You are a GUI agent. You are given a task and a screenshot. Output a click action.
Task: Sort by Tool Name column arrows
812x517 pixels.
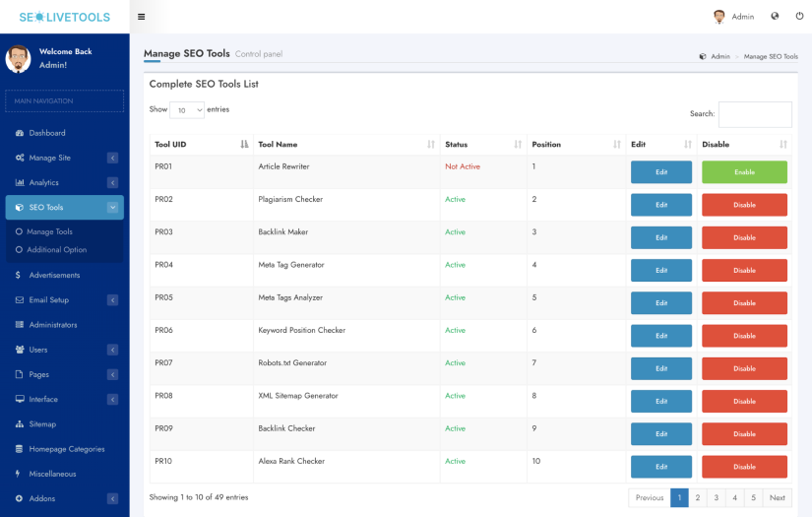click(431, 145)
